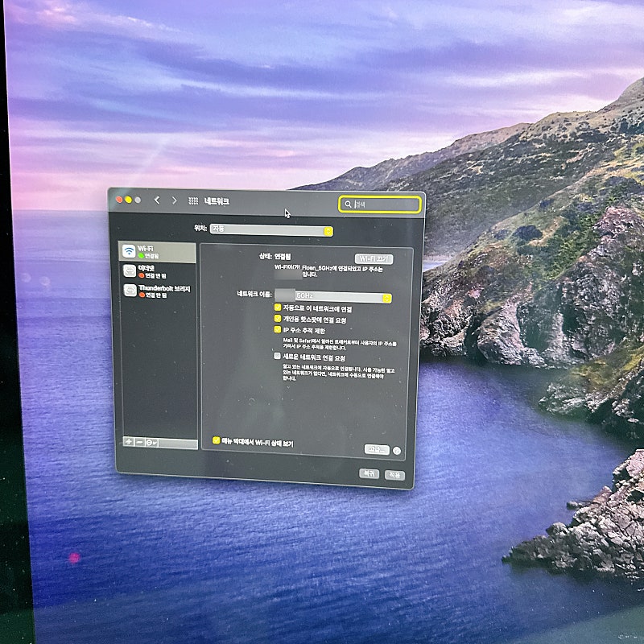
Task: Click the 고급 advanced button
Action: (x=376, y=450)
